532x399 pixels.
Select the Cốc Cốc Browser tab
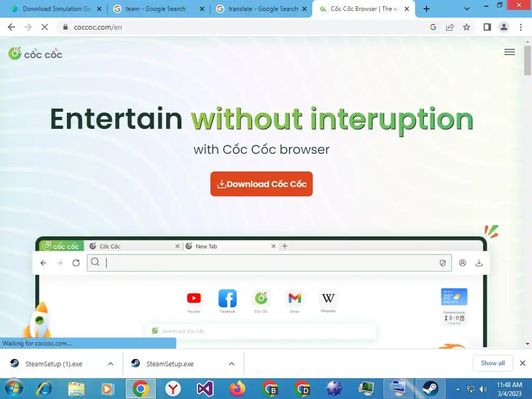click(364, 9)
